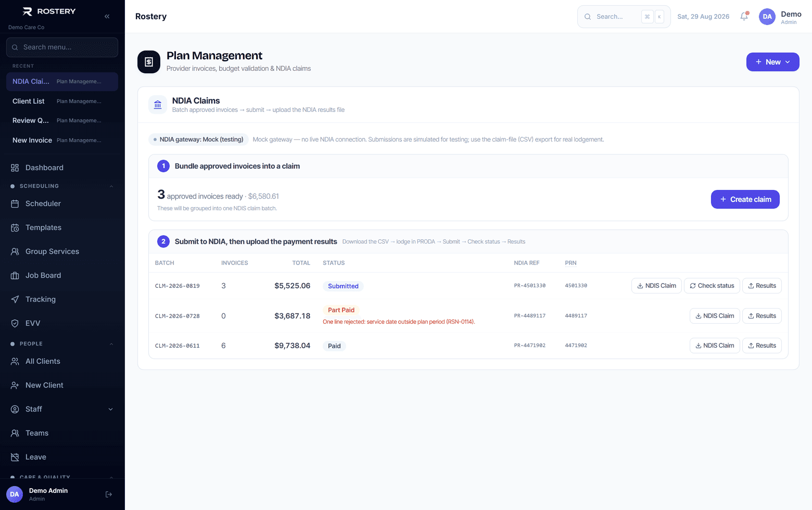Screen dimensions: 812x510
Task: Click NDIA gateway: Mock (testing) badge
Action: coord(198,139)
